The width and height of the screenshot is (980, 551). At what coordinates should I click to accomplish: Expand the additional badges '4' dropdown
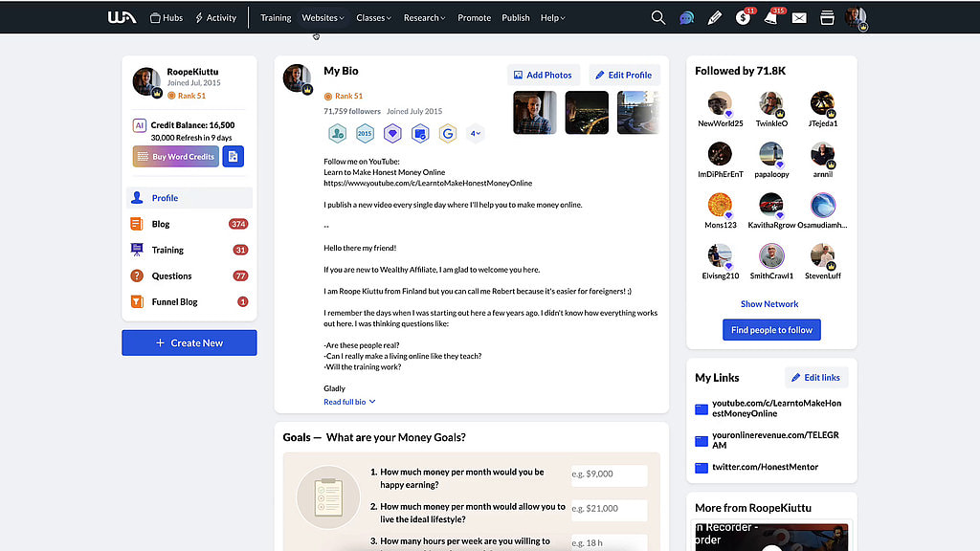475,133
